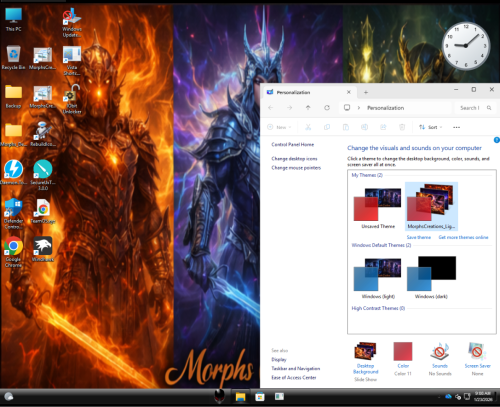500x407 pixels.
Task: Open Desktop Background settings
Action: (x=365, y=361)
